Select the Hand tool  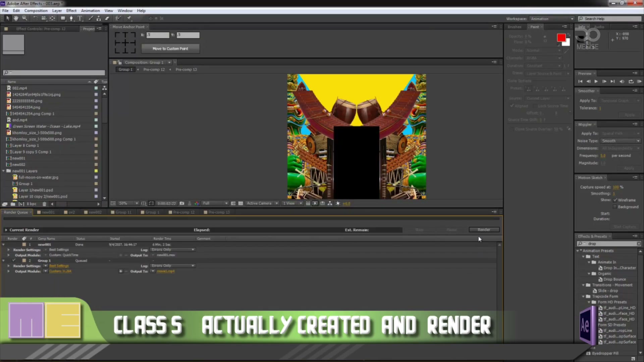click(x=16, y=18)
